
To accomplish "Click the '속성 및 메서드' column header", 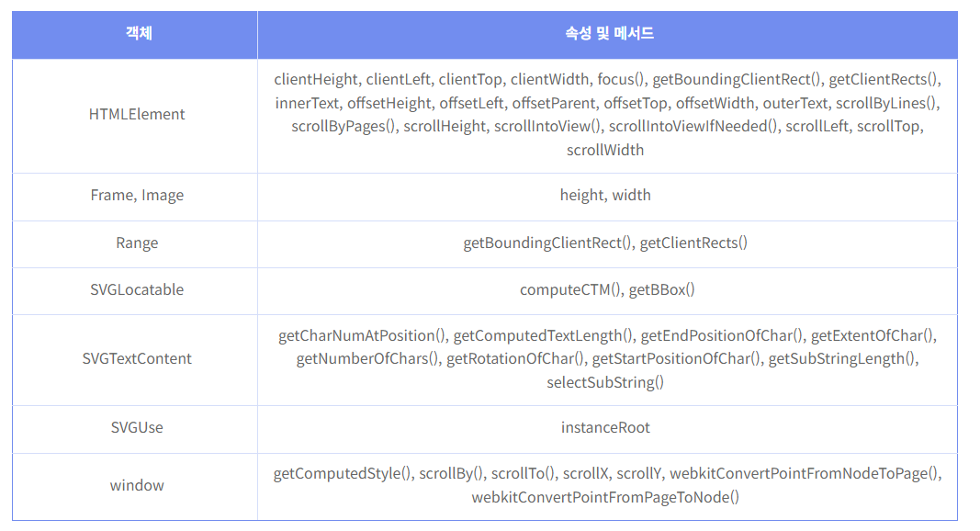I will pos(607,35).
